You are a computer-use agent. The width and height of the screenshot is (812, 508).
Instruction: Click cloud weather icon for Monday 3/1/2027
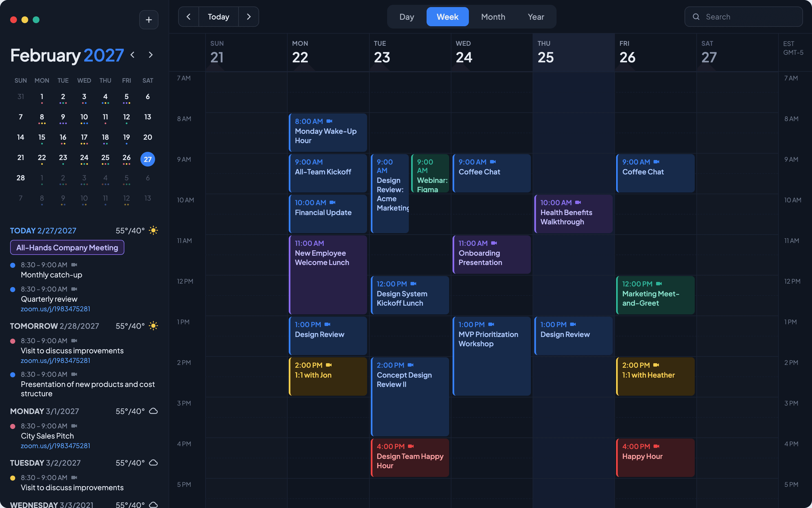coord(153,411)
